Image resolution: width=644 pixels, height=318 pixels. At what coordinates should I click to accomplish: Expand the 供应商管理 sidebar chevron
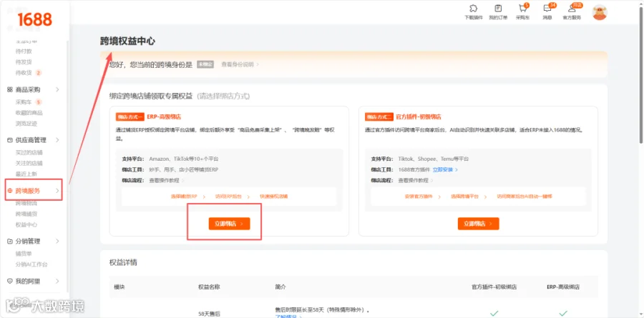point(57,140)
